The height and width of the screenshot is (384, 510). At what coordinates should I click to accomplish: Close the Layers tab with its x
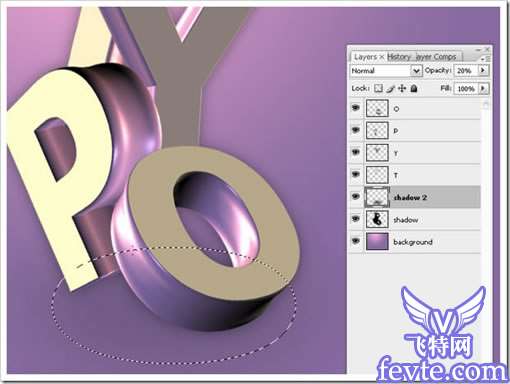pyautogui.click(x=382, y=57)
